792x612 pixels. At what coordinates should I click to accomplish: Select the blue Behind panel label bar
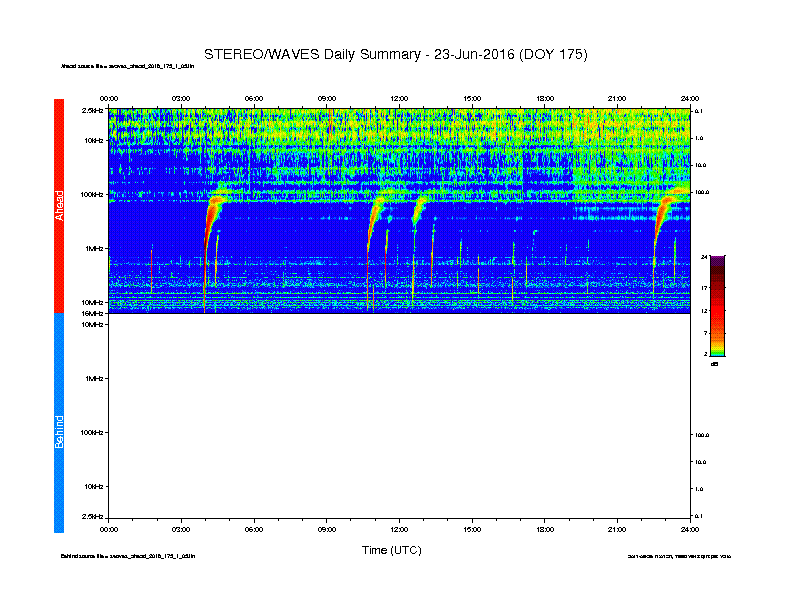click(x=59, y=423)
